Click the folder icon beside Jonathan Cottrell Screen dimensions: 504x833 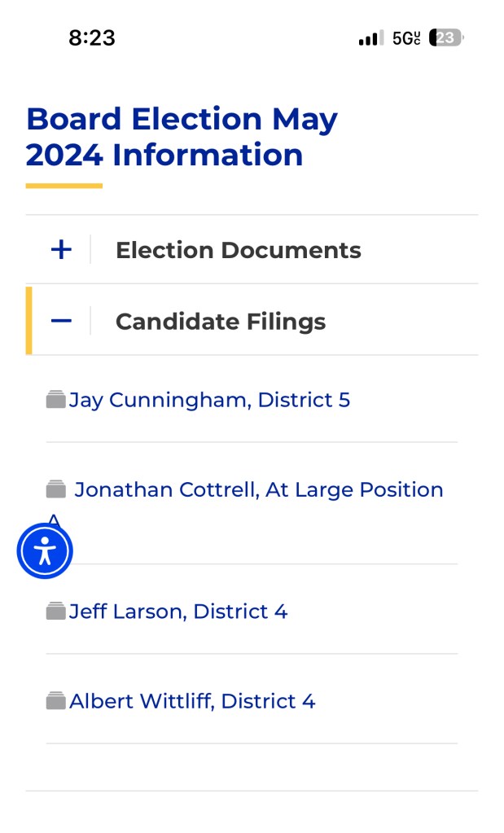[x=55, y=489]
